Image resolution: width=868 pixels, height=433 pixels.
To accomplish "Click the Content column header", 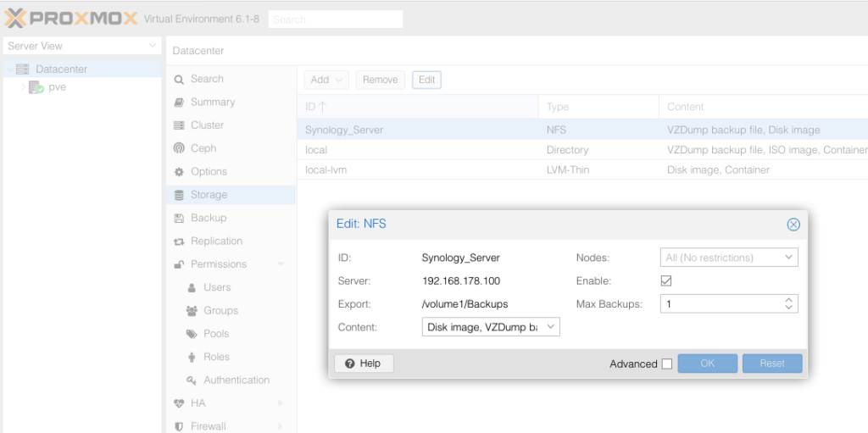I will (764, 107).
